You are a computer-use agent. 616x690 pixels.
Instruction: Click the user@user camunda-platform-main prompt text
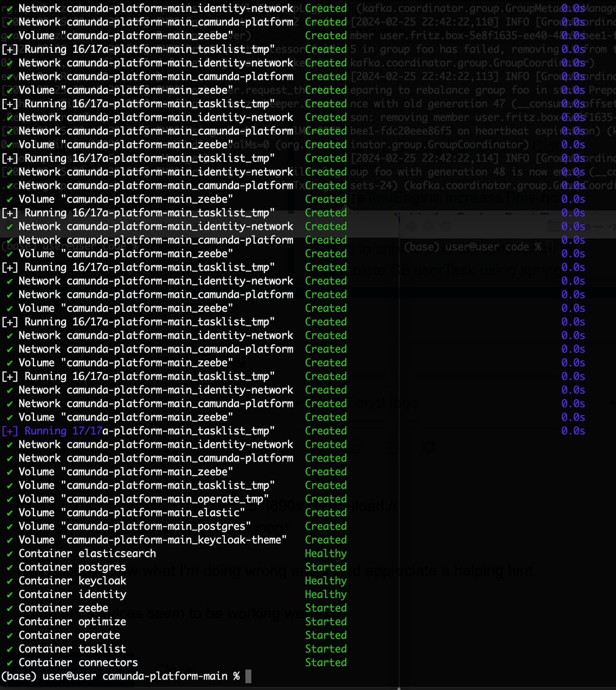click(135, 676)
